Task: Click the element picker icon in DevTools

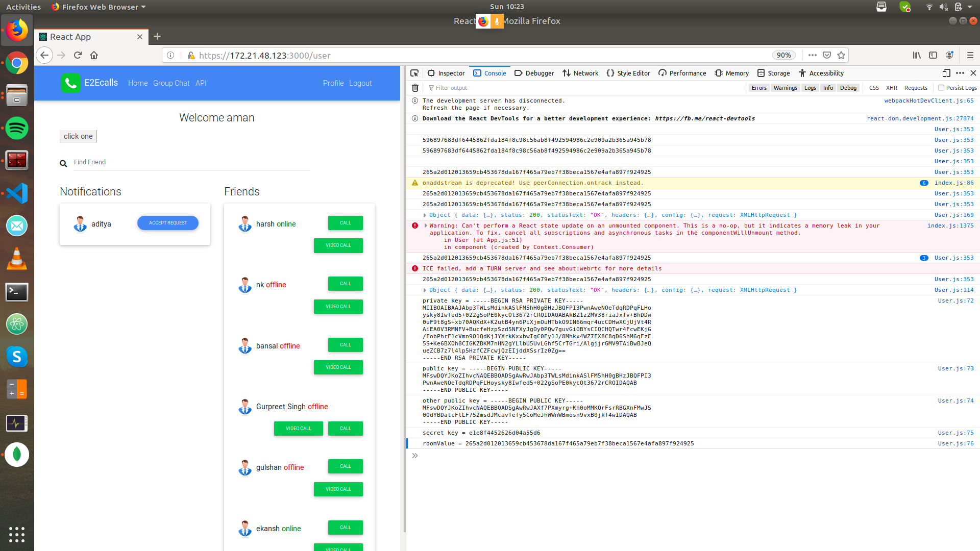Action: point(414,73)
